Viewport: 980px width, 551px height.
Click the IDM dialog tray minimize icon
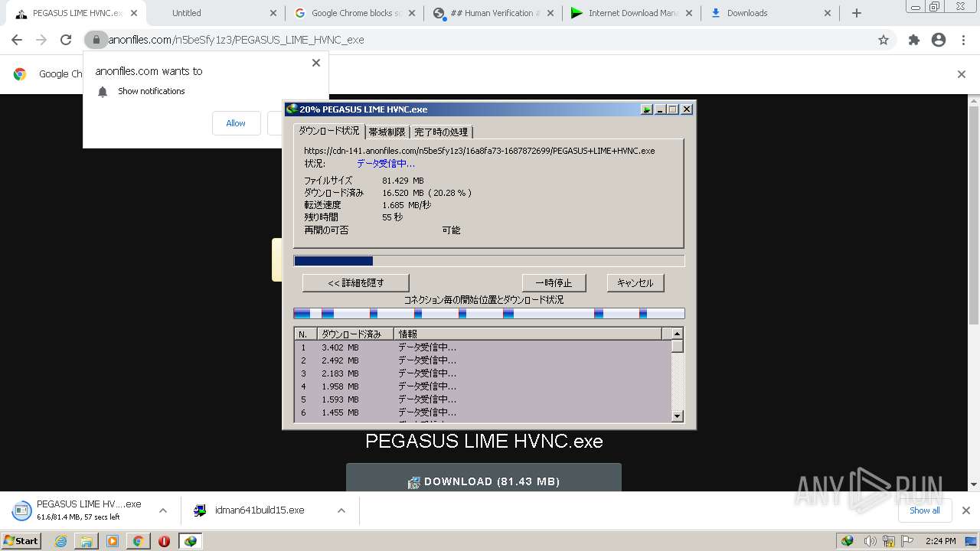[x=647, y=109]
